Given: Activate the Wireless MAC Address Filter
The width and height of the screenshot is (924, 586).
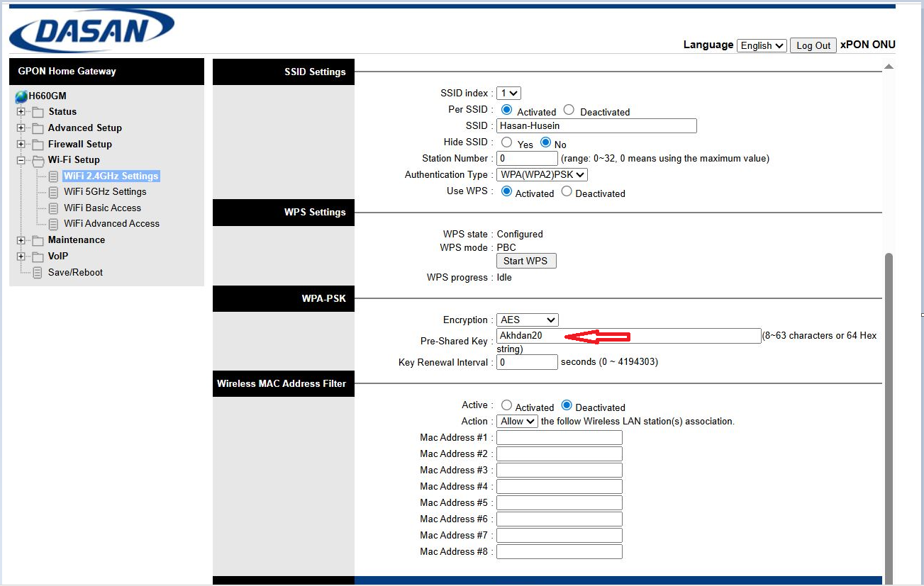Looking at the screenshot, I should pos(508,405).
